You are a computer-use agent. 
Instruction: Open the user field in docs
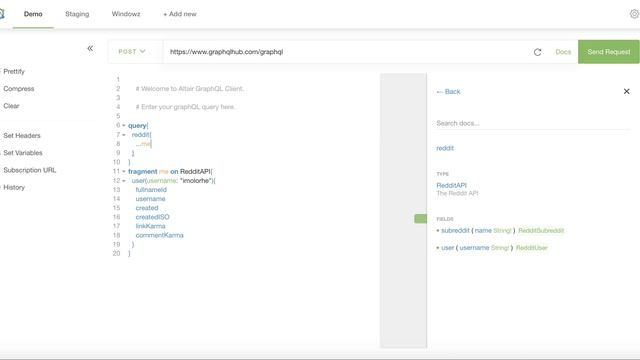448,248
